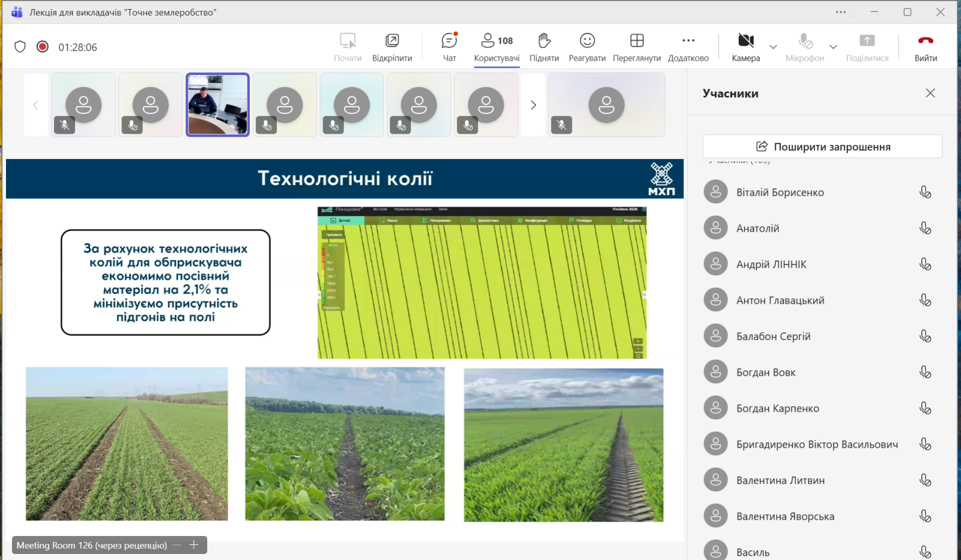Click the Raise hand (Підняти) icon

point(544,47)
